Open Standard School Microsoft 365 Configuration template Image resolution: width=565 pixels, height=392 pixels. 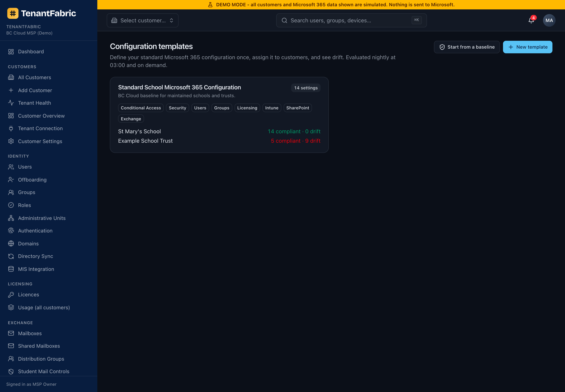click(179, 87)
